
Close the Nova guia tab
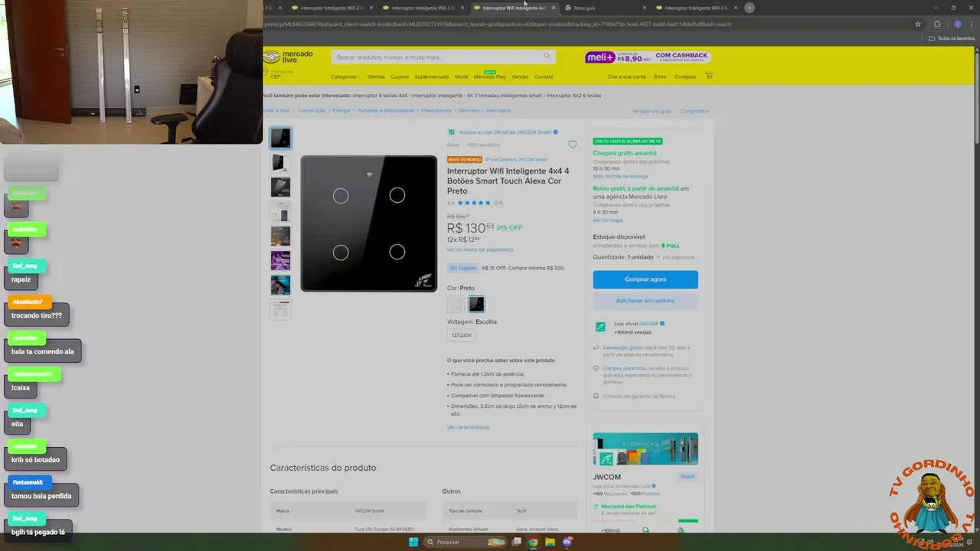[x=645, y=8]
